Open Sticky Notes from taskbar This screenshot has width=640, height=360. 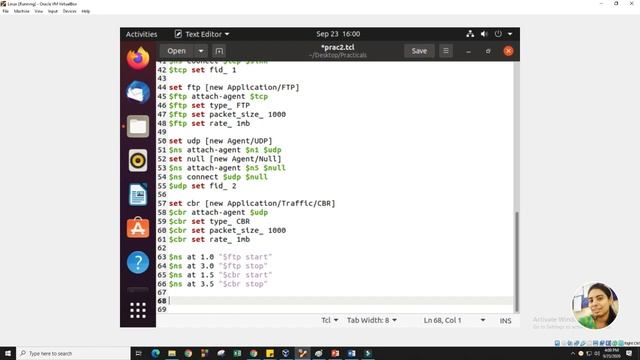point(270,353)
